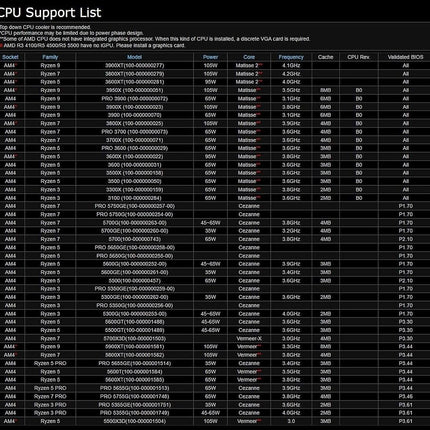Select the 3900XT(100-000000277) model cell
This screenshot has width=430, height=430.
134,65
